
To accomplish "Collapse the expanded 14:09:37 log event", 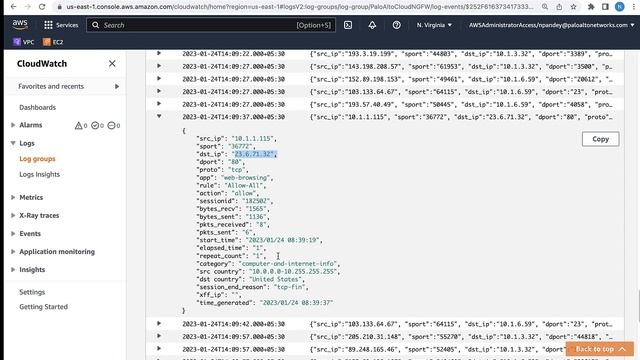I will [x=159, y=116].
